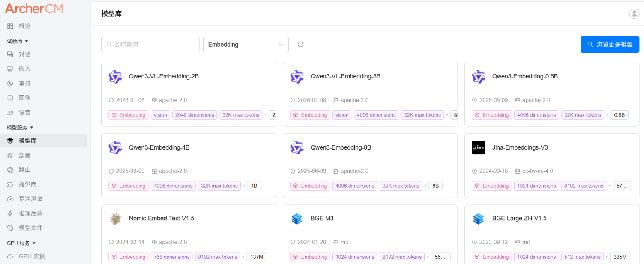This screenshot has height=264, width=644.
Task: Open the Embedding category dropdown
Action: coord(246,45)
